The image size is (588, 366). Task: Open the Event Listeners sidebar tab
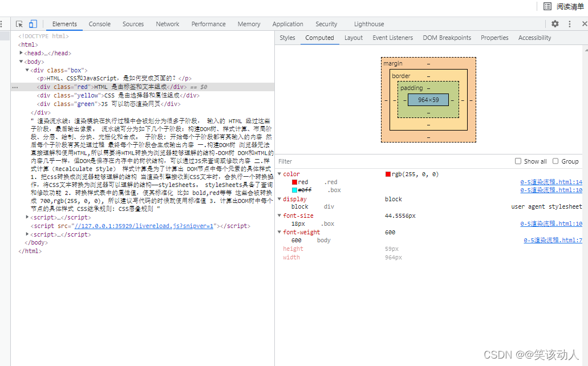click(x=392, y=38)
